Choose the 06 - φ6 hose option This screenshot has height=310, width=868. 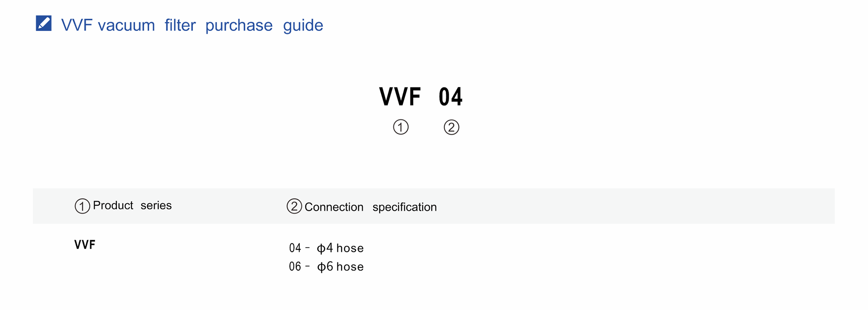326,267
